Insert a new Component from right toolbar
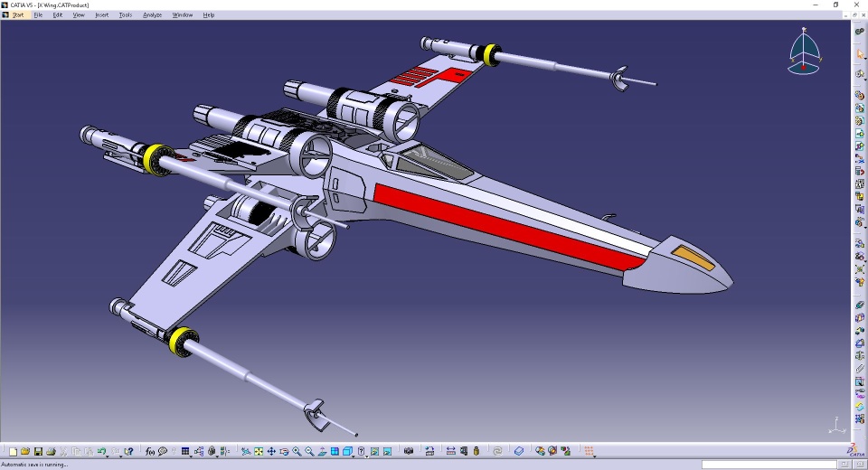 (859, 95)
